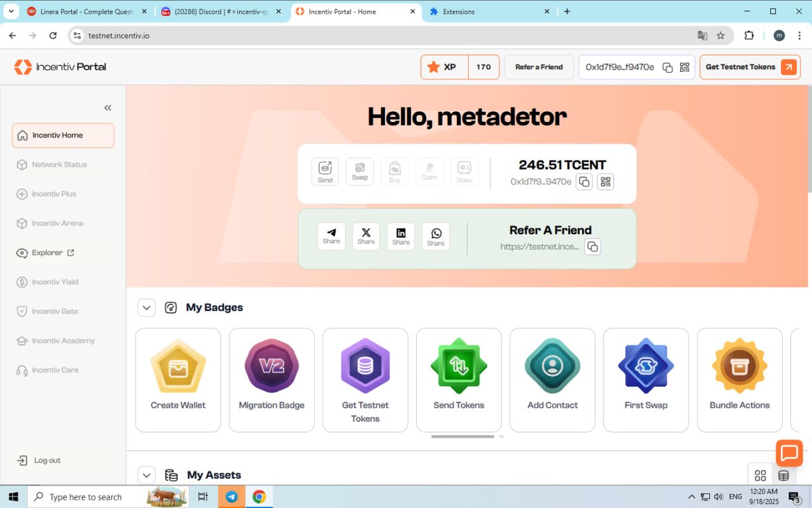The width and height of the screenshot is (812, 508).
Task: Open the Swap action icon
Action: coord(359,171)
